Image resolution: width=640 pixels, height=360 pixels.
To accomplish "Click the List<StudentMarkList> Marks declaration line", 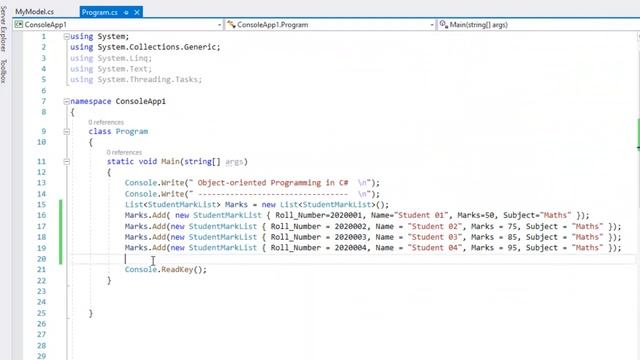I will click(x=257, y=204).
